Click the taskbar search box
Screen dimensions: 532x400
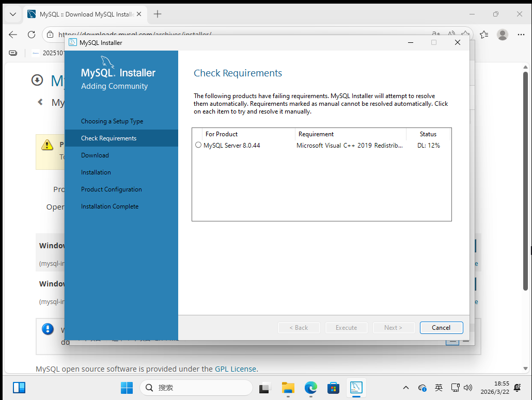196,388
